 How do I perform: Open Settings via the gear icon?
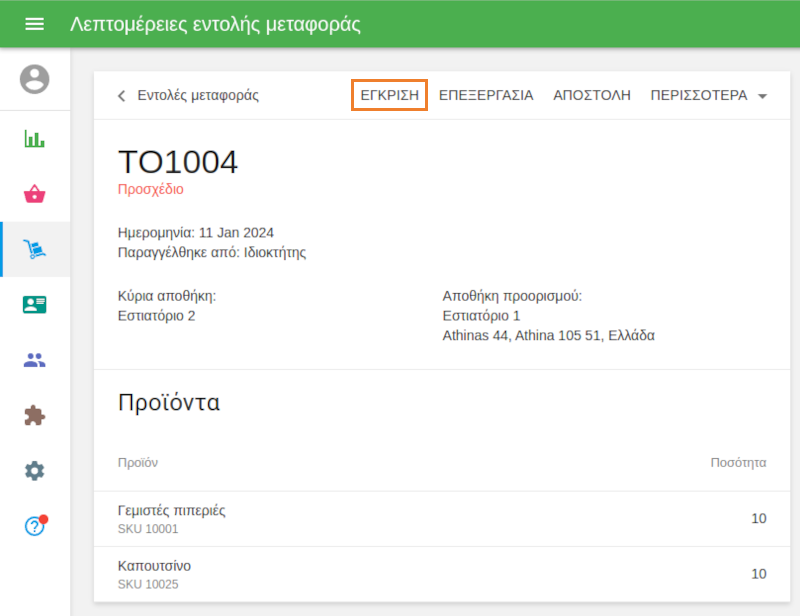coord(35,469)
